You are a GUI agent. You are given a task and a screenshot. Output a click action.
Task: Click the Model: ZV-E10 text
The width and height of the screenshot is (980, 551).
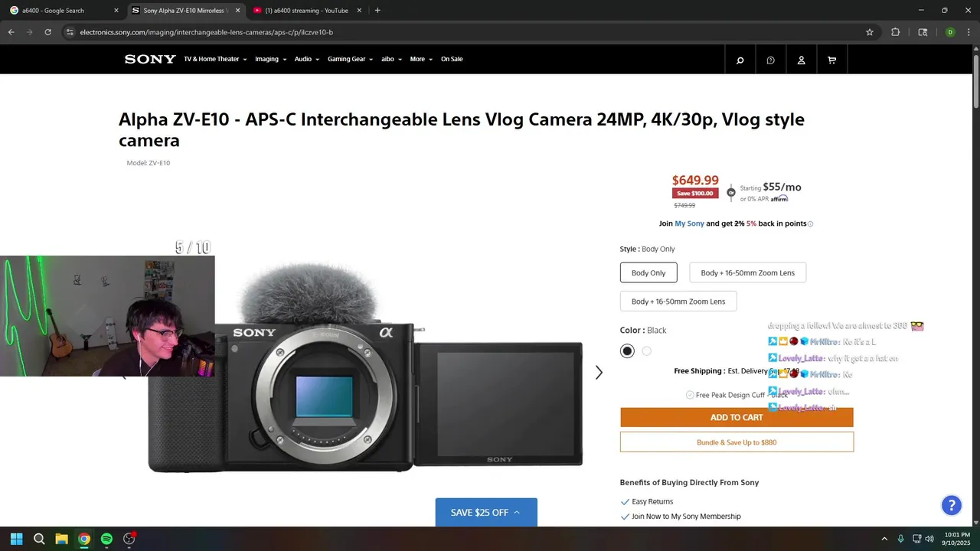(x=149, y=163)
